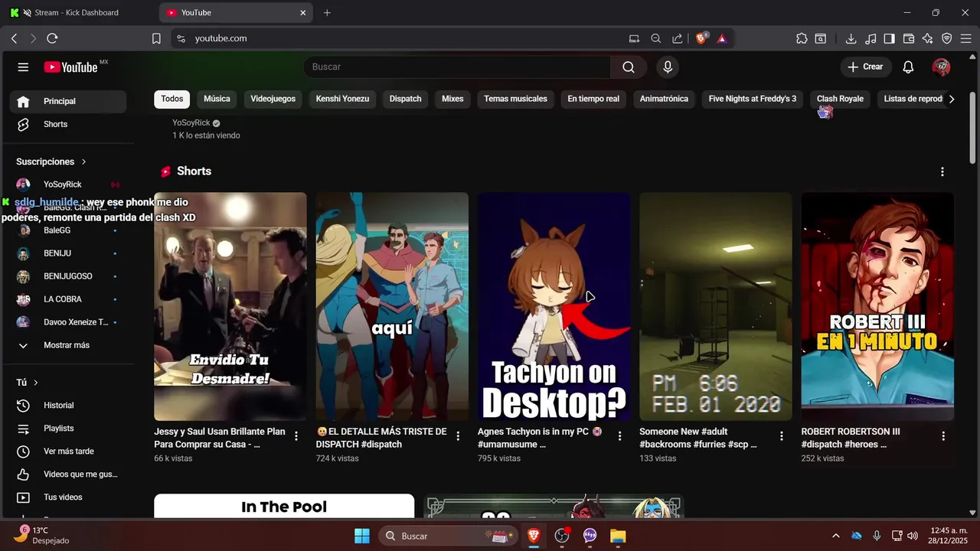Open more options for Agnes Tachyon short
This screenshot has width=980, height=551.
tap(620, 436)
